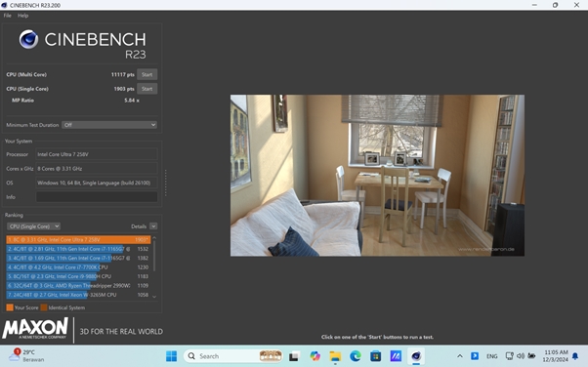This screenshot has height=367, width=588.
Task: Open the File menu
Action: pos(8,16)
